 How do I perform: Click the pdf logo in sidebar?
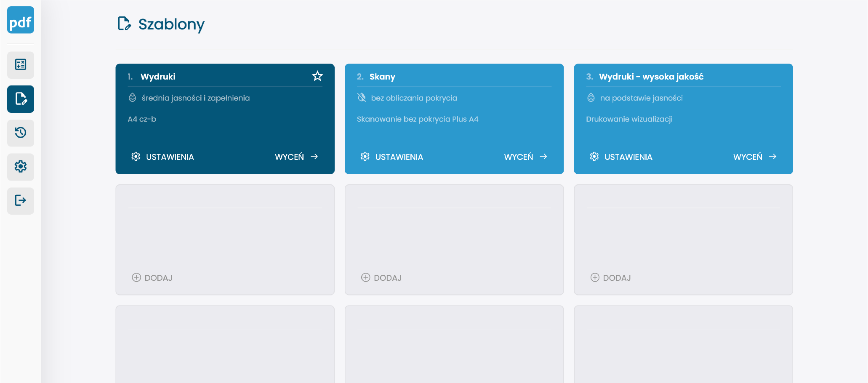pos(20,20)
